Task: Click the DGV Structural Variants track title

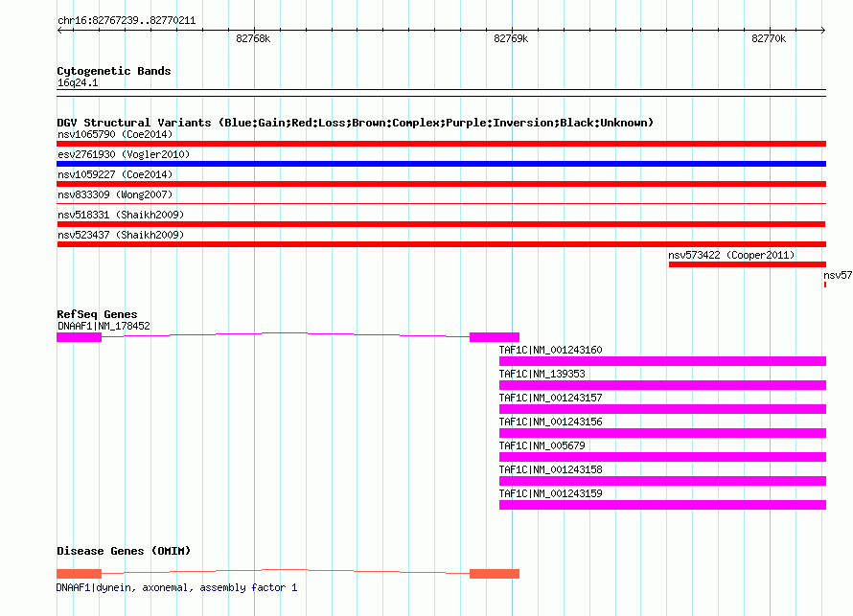Action: pyautogui.click(x=356, y=123)
